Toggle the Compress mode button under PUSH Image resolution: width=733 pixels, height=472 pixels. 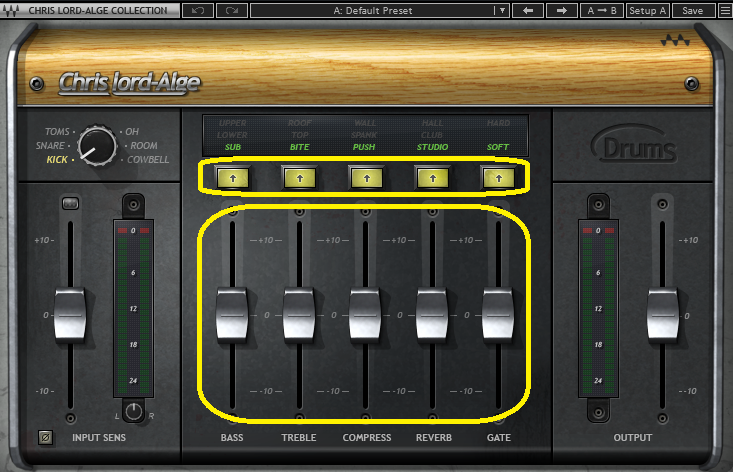pos(365,178)
